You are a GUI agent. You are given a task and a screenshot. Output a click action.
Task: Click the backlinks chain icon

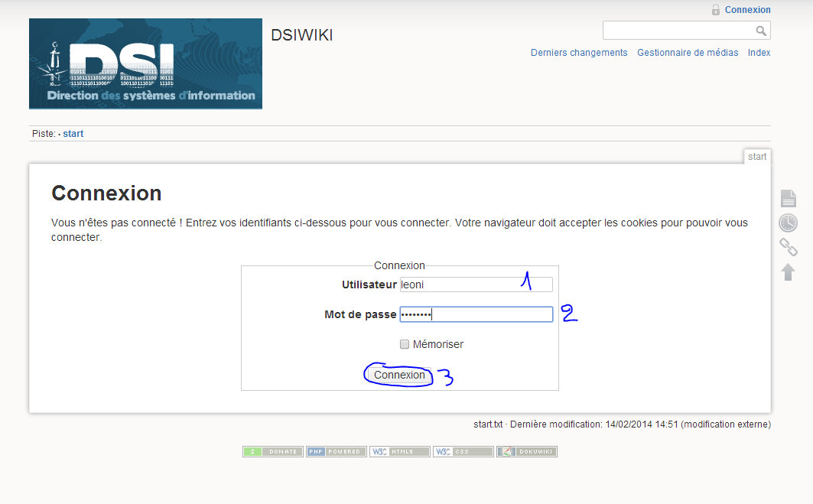[x=788, y=247]
